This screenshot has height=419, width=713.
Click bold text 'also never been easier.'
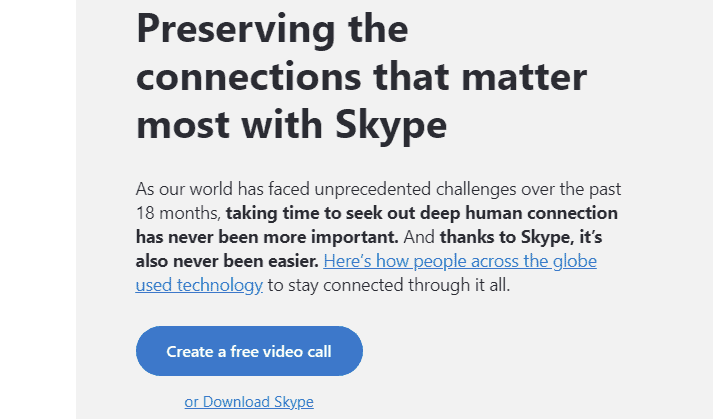pyautogui.click(x=226, y=261)
